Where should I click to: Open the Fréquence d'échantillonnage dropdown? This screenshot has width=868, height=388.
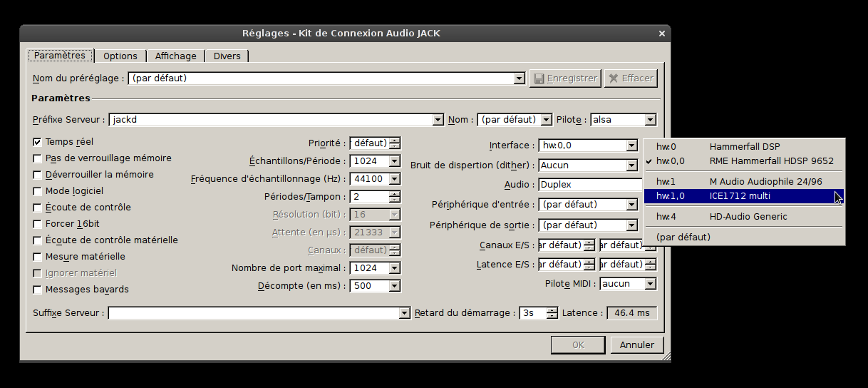pos(394,179)
